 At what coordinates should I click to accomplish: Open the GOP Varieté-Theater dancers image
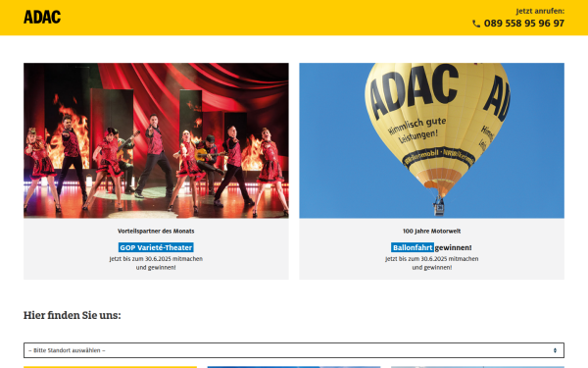coord(156,140)
